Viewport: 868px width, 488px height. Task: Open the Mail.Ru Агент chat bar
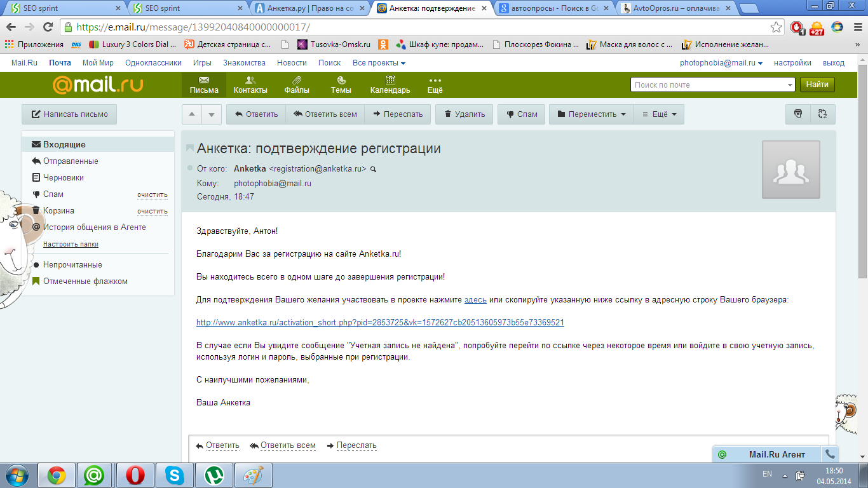click(x=767, y=454)
